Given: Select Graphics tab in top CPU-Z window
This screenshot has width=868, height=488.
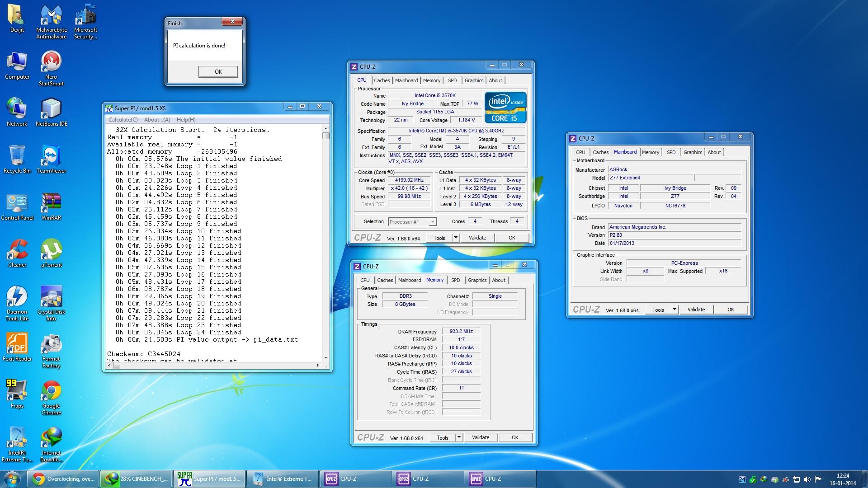Looking at the screenshot, I should click(x=474, y=80).
